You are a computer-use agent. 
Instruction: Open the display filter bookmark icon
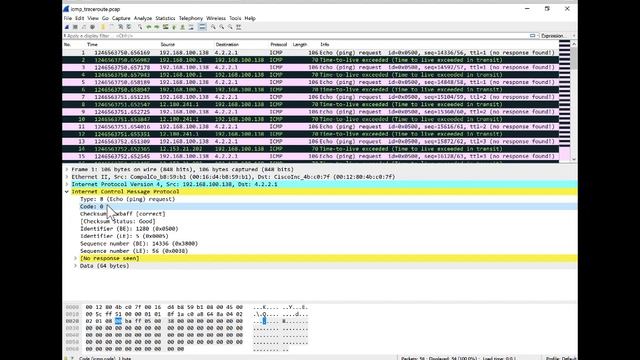coord(64,36)
